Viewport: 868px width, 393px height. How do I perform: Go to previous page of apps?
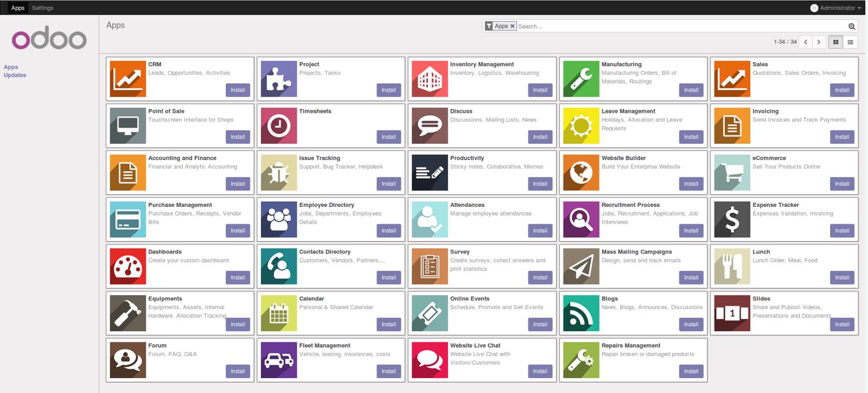(806, 42)
